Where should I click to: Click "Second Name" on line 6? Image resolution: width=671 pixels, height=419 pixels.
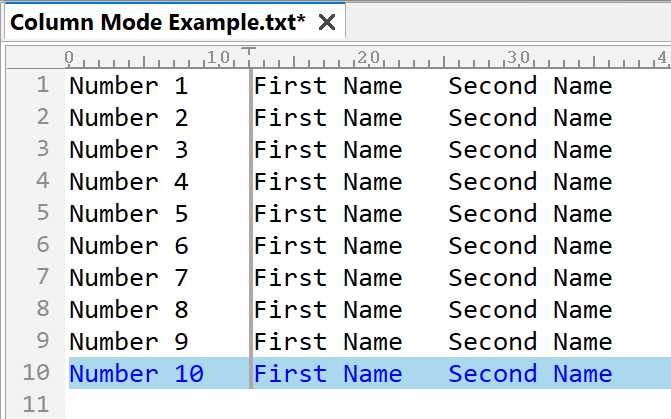530,246
